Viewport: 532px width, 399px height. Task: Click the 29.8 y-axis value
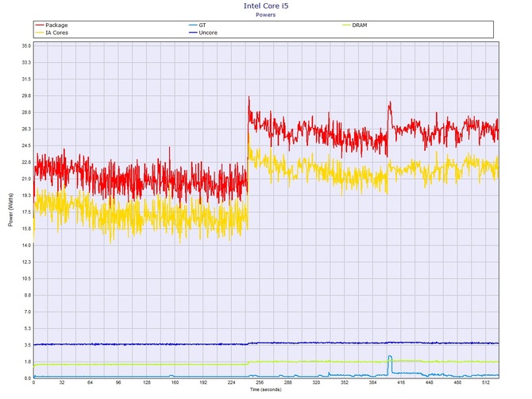pyautogui.click(x=26, y=95)
